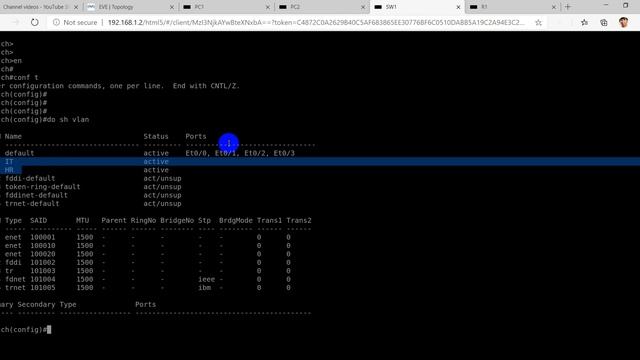Open the Favorites list icon
This screenshot has height=360, width=640.
tap(584, 23)
